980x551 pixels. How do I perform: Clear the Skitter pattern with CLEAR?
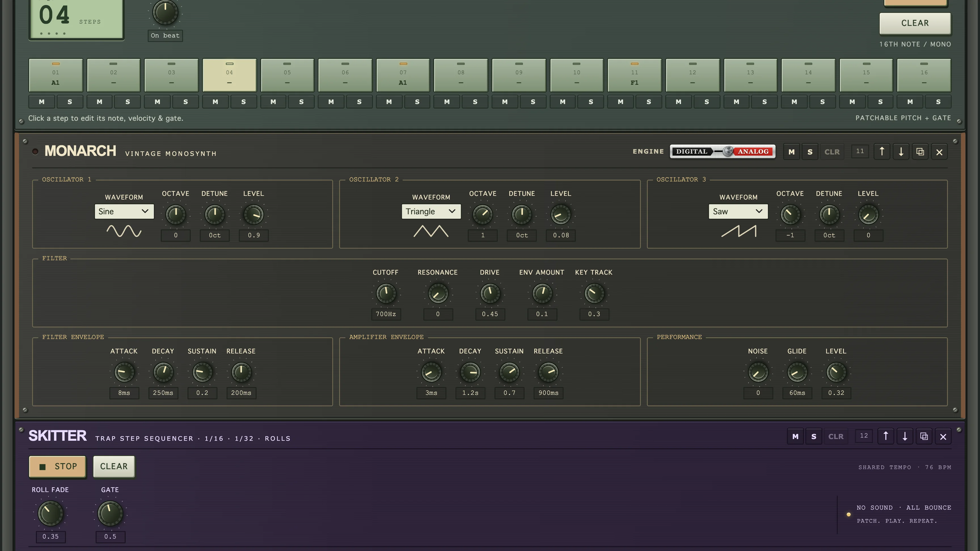114,466
